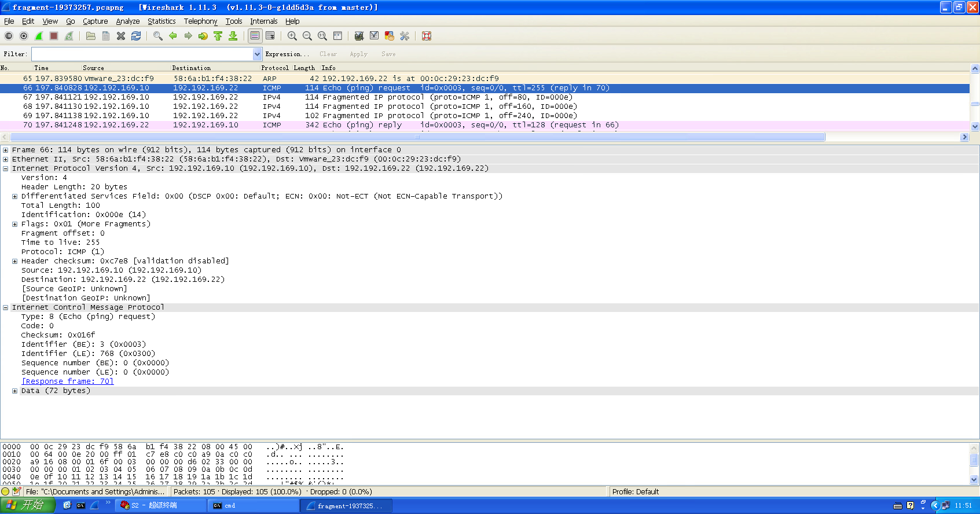Save this capture file
Image resolution: width=980 pixels, height=514 pixels.
click(106, 36)
